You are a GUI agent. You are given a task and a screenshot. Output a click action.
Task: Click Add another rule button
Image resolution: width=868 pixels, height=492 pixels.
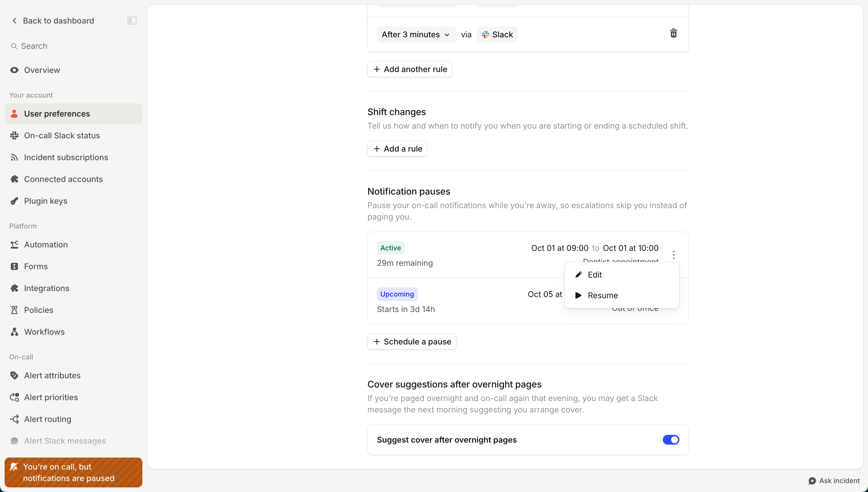pyautogui.click(x=410, y=69)
